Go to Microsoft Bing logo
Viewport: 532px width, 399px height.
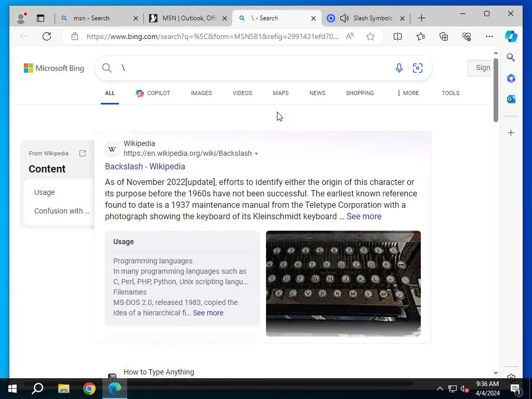[54, 68]
